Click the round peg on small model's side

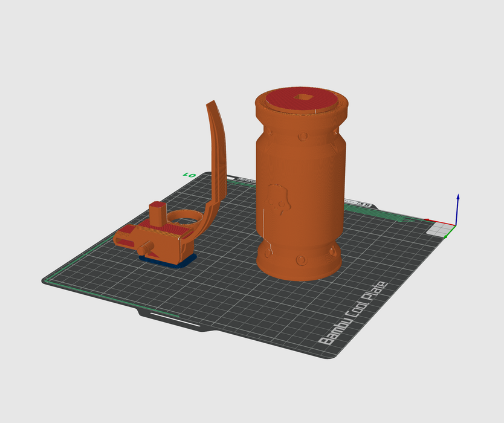[145, 248]
